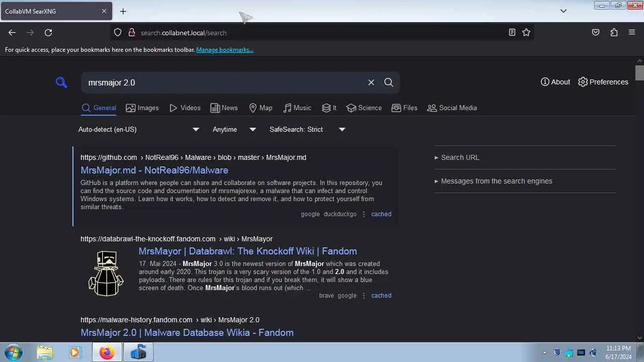This screenshot has width=644, height=362.
Task: Open the Anytime time range dropdown
Action: click(x=234, y=129)
